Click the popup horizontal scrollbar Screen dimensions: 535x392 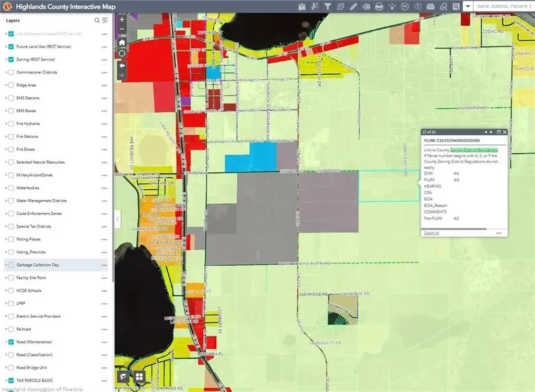pos(454,229)
